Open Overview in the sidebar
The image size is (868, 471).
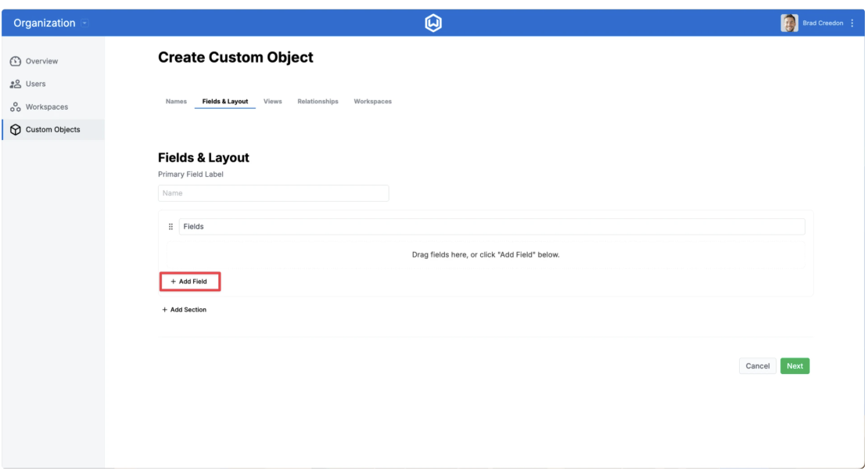pyautogui.click(x=53, y=61)
